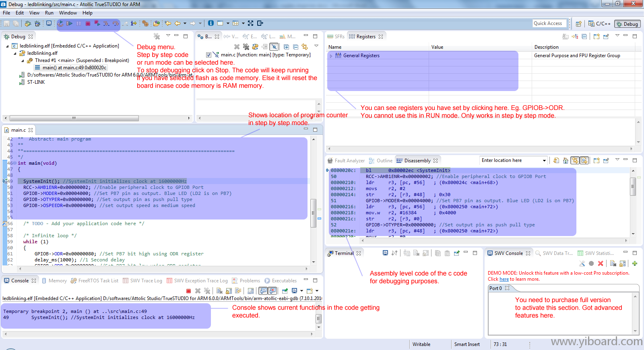Screen dimensions: 644x350
Task: Click the 'here' link in SWV Console
Action: click(x=504, y=279)
